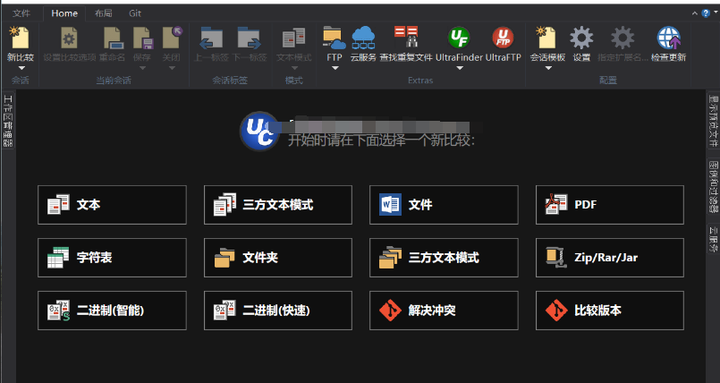720x383 pixels.
Task: Start a 字符表 spreadsheet comparison
Action: pyautogui.click(x=112, y=258)
